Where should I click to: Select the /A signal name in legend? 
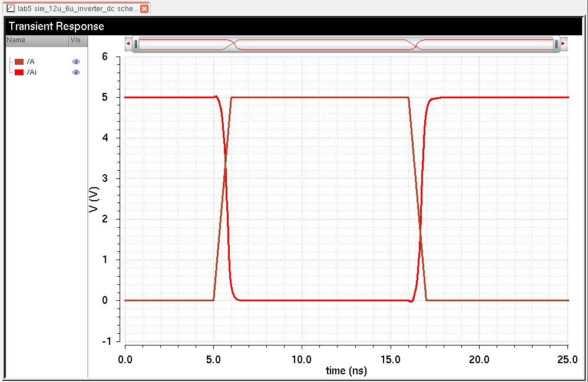click(31, 62)
